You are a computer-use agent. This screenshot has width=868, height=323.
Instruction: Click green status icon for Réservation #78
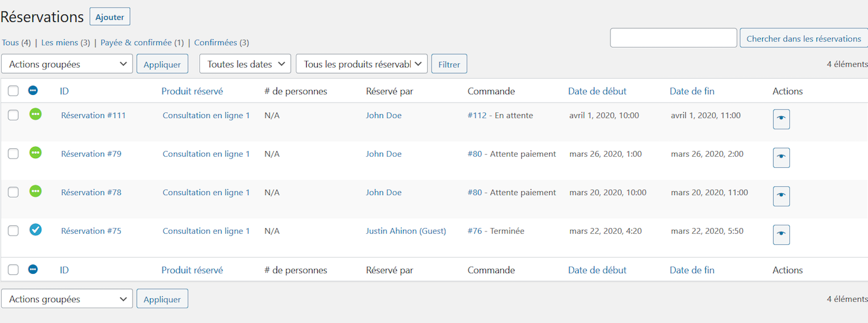coord(35,192)
